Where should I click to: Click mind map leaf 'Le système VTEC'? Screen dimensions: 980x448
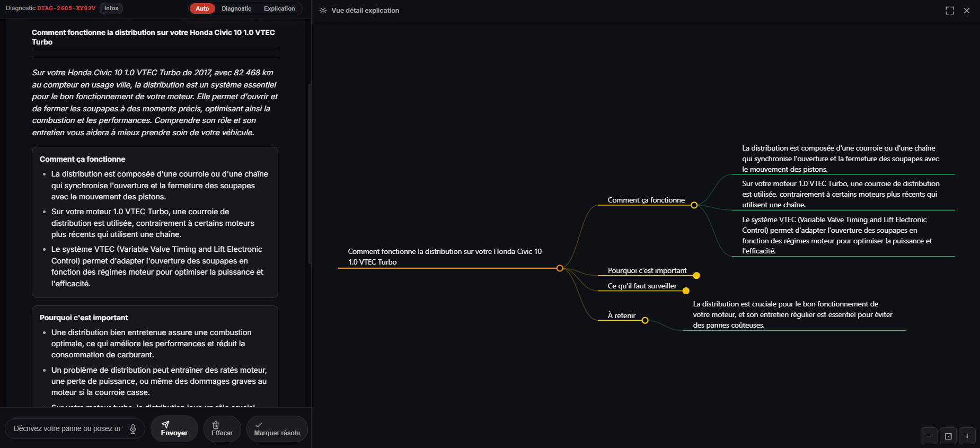point(837,235)
